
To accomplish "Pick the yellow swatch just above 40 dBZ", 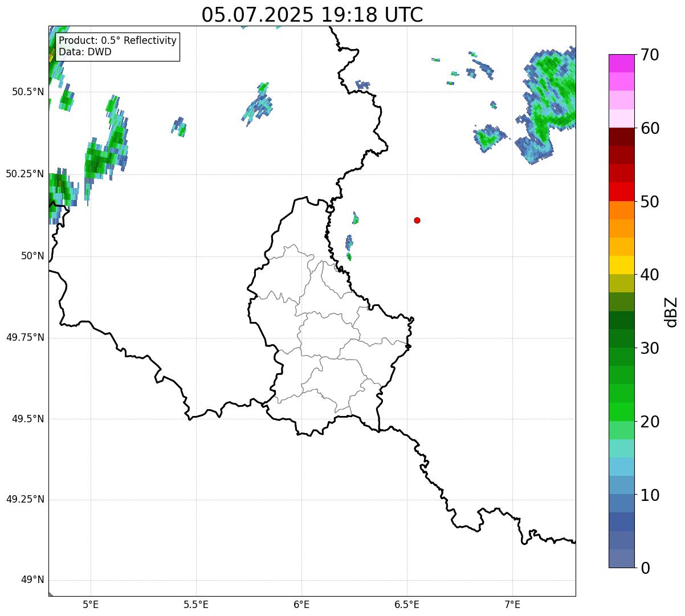I will [x=621, y=265].
